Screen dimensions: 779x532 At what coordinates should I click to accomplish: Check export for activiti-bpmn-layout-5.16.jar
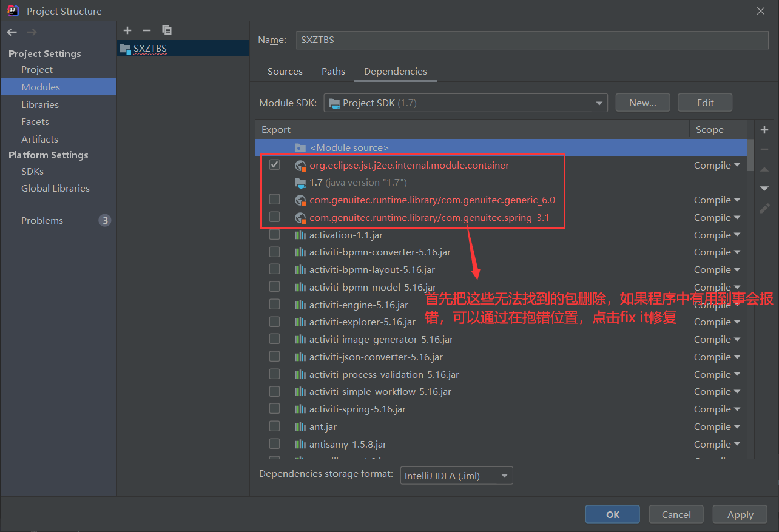click(274, 269)
